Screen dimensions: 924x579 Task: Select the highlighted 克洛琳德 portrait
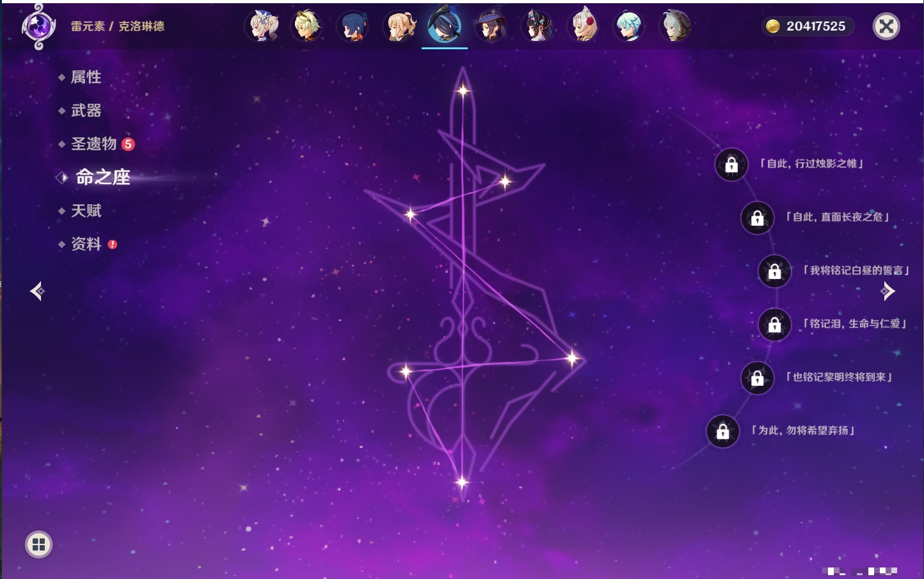point(445,26)
